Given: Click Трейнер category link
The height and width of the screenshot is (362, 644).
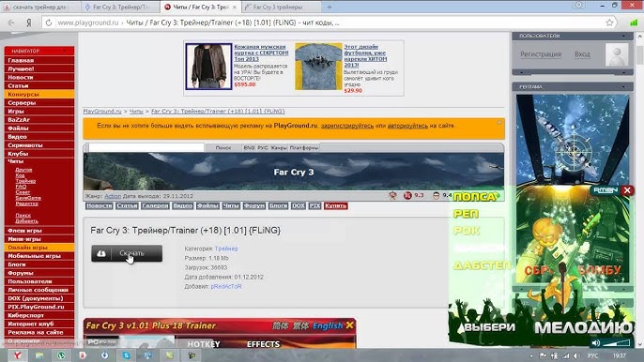Looking at the screenshot, I should (x=226, y=249).
